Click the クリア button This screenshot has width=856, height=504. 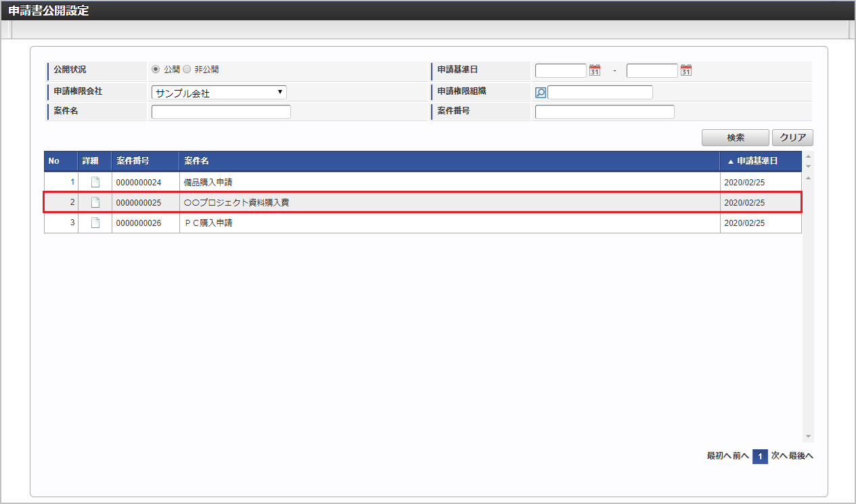(792, 137)
